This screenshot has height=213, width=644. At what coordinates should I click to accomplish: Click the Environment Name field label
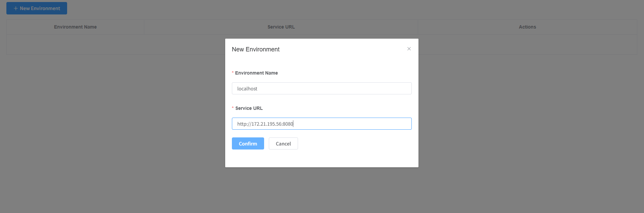(x=256, y=73)
